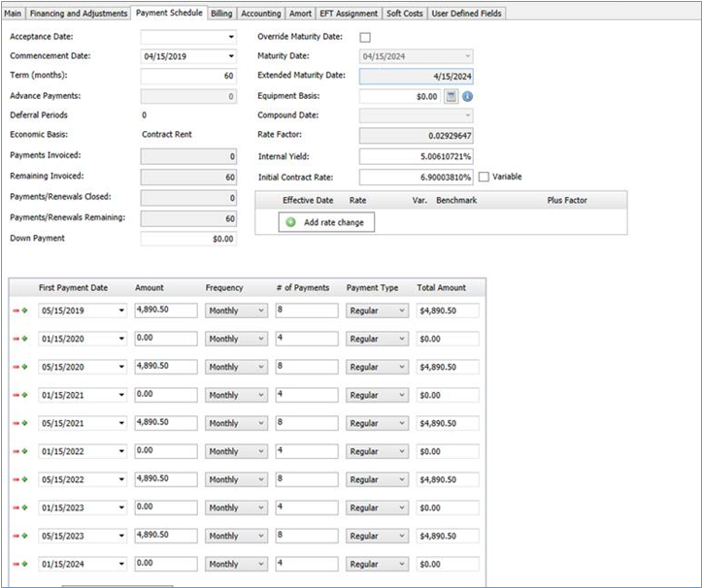This screenshot has width=703, height=588.
Task: Click the Down Payment field
Action: [x=188, y=239]
